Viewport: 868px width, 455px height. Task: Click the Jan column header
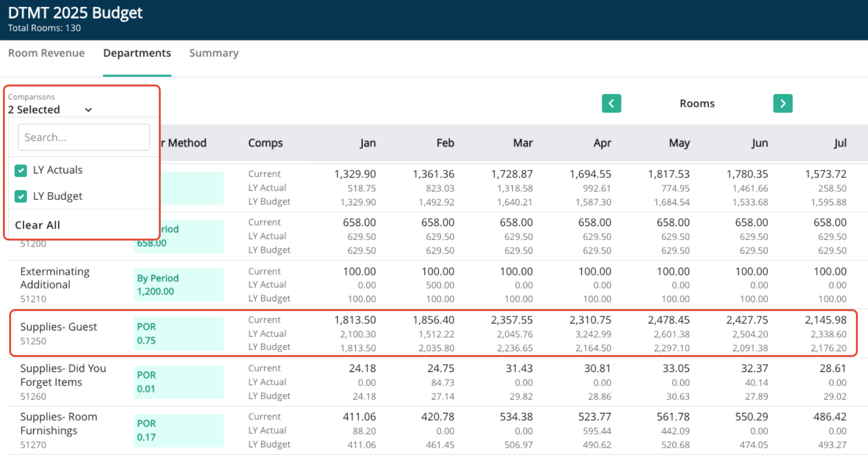pyautogui.click(x=368, y=143)
